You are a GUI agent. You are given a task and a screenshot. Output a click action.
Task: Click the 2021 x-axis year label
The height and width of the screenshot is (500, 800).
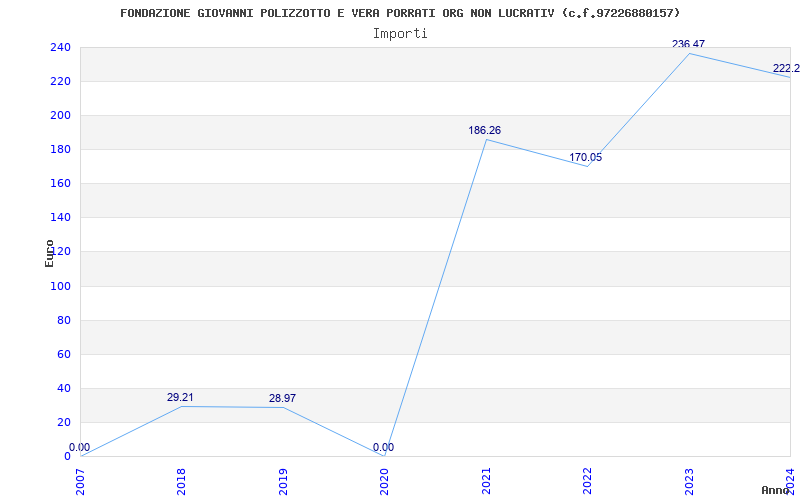[486, 481]
